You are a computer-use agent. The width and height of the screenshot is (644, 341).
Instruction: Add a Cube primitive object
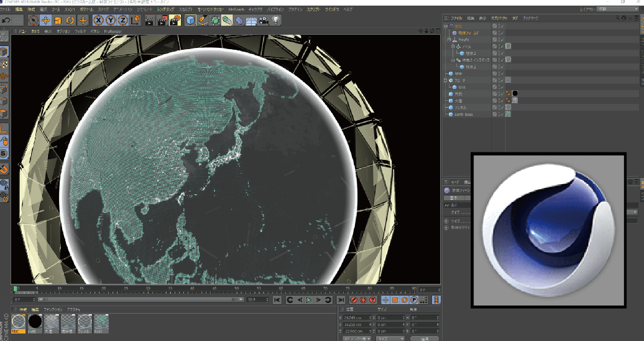[x=190, y=20]
